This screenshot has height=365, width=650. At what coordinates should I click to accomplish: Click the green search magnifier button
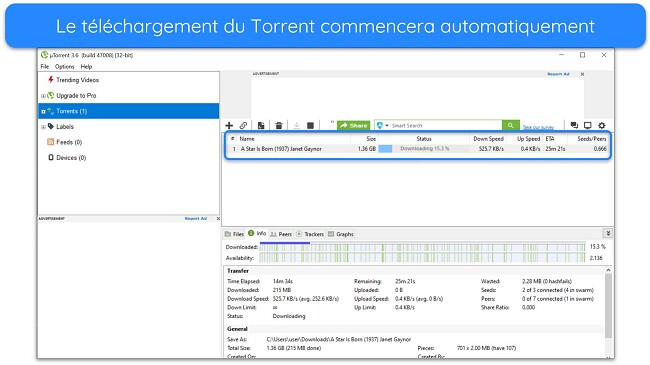(511, 125)
